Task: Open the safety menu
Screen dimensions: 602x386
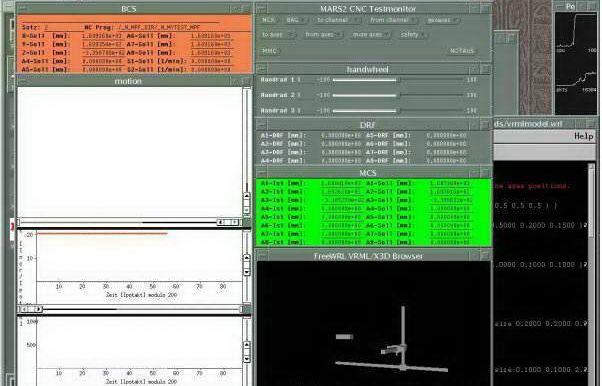Action: tap(412, 35)
